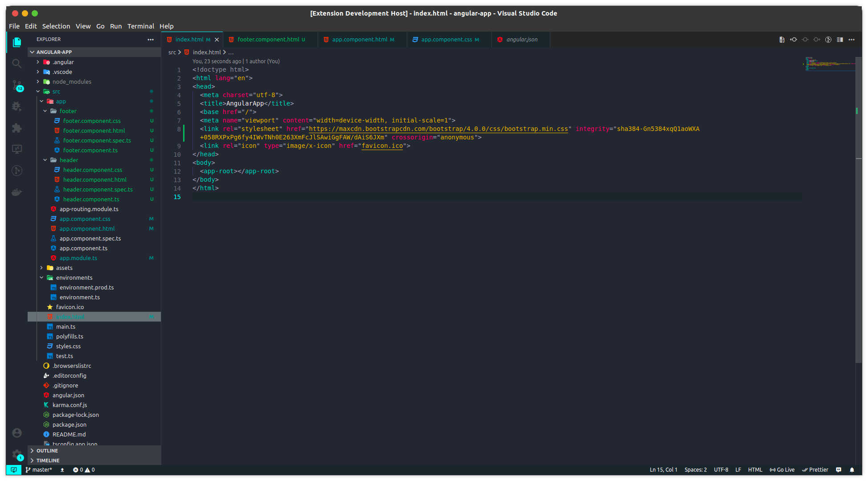Expand the .angular folder
868x481 pixels.
tap(94, 62)
